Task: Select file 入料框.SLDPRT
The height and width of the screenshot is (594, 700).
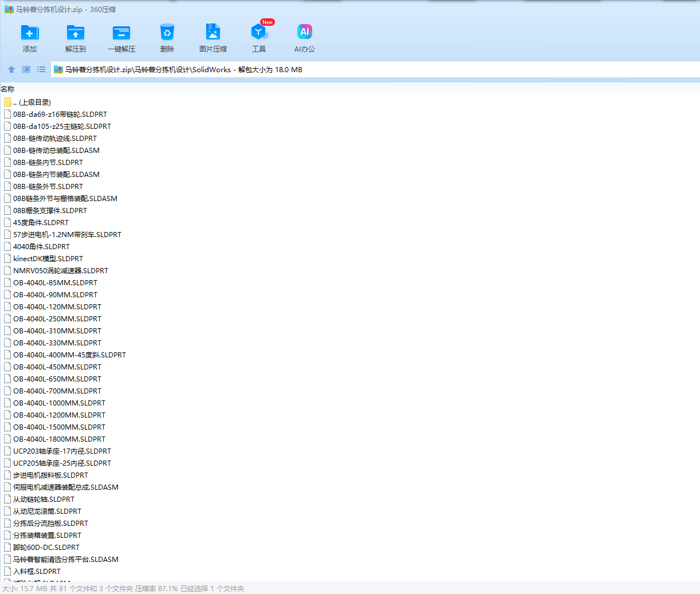Action: 37,572
